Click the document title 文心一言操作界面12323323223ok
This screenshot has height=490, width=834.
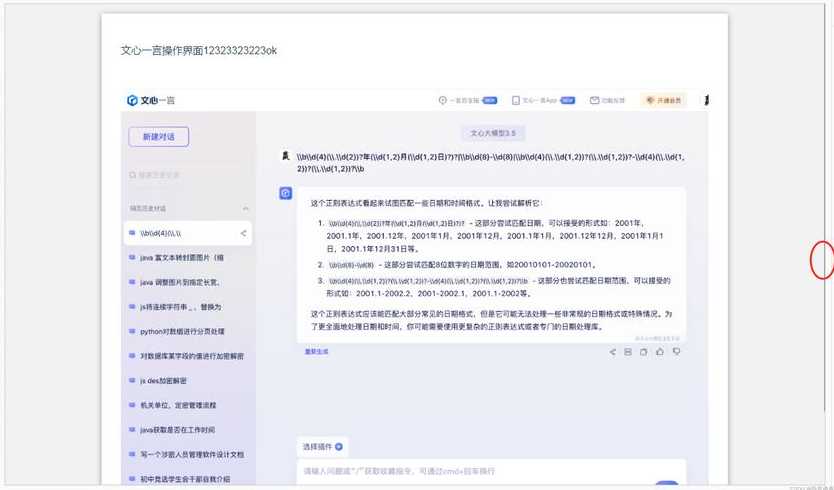click(198, 51)
